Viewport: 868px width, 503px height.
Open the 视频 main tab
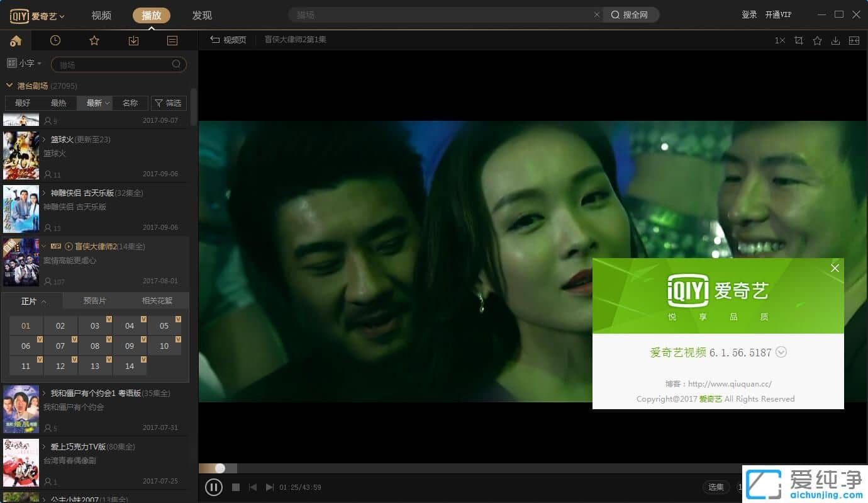[101, 15]
